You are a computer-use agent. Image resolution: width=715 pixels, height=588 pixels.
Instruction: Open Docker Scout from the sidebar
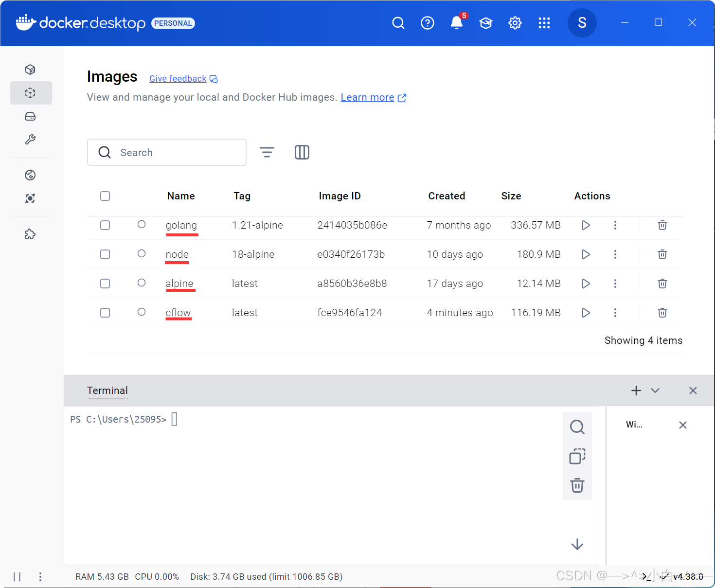(x=30, y=198)
